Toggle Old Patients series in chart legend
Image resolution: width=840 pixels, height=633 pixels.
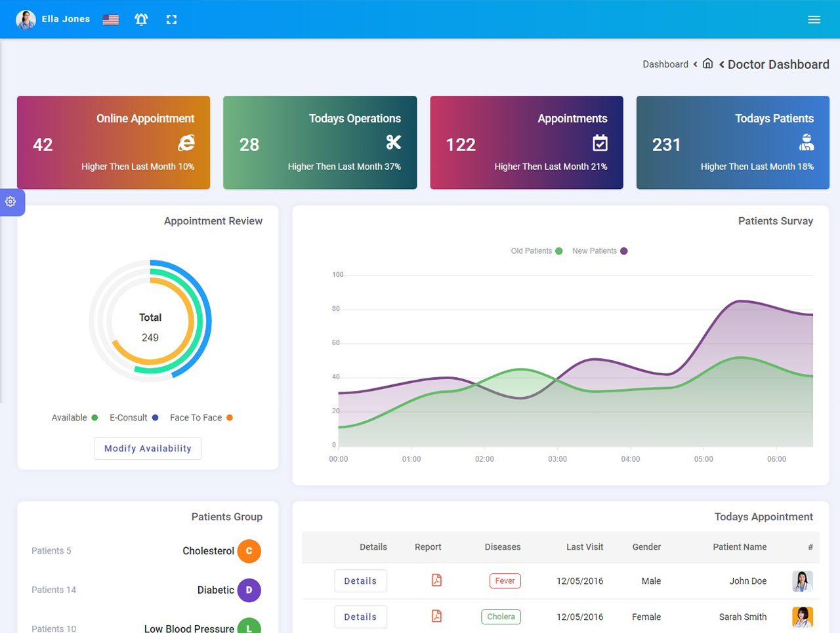pos(536,251)
